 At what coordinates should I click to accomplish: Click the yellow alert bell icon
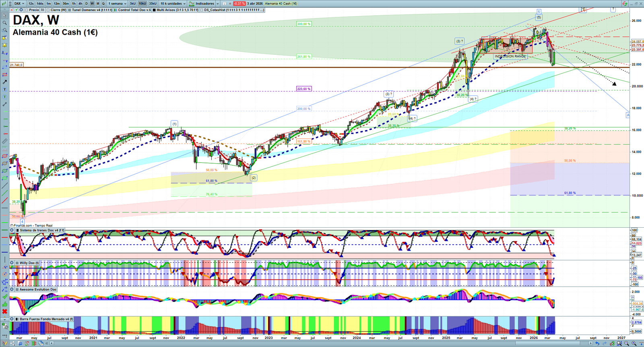4,45
